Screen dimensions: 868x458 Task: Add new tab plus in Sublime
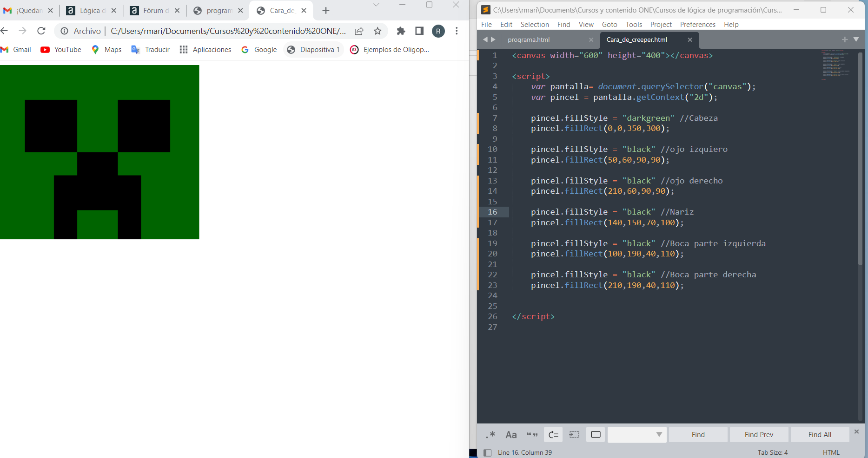(845, 39)
